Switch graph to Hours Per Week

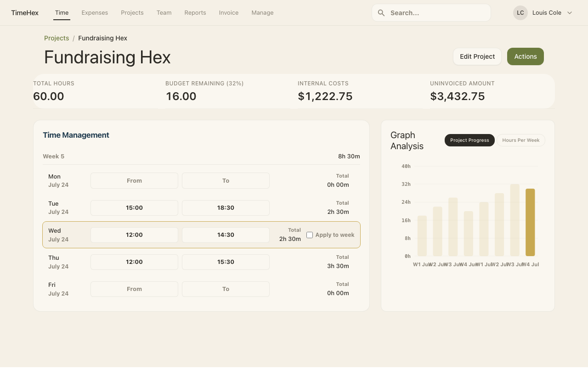point(520,140)
